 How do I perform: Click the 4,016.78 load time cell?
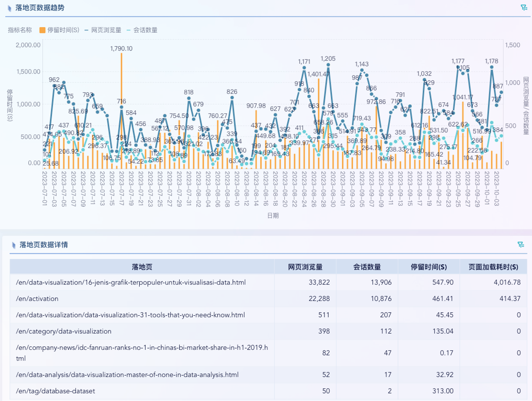point(507,282)
